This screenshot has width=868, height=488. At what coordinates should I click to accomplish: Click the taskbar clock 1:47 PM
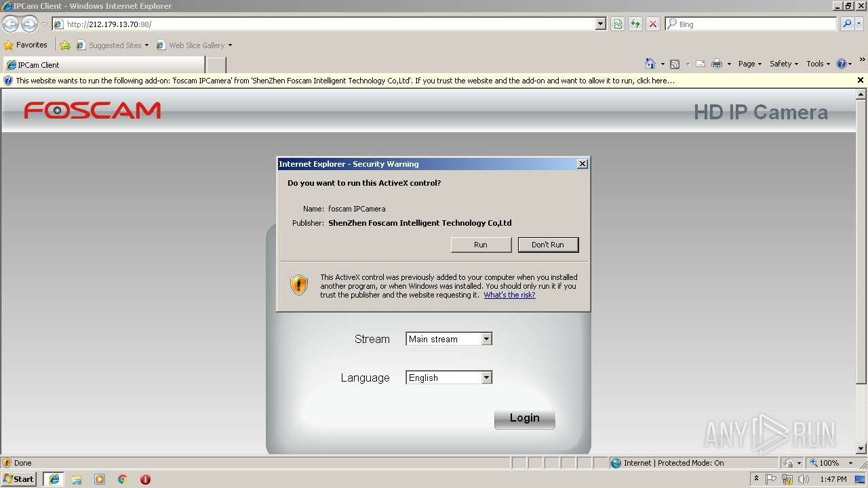(833, 479)
